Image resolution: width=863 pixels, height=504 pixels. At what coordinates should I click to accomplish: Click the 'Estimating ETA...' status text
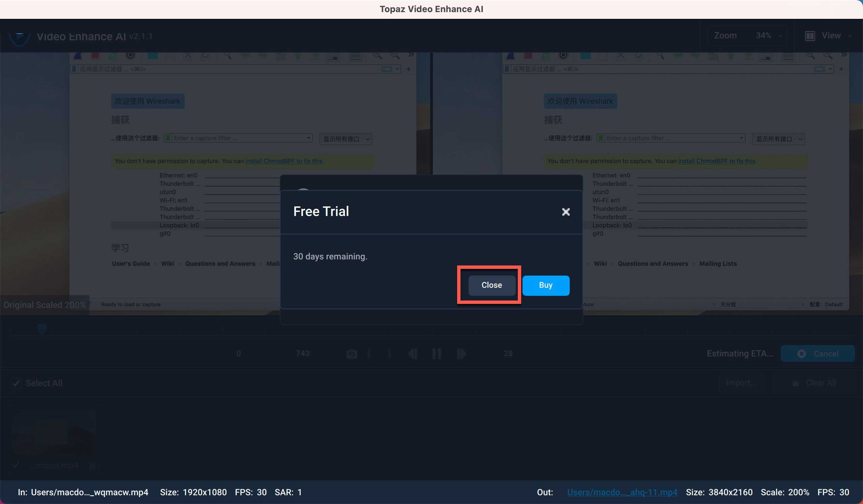point(740,353)
